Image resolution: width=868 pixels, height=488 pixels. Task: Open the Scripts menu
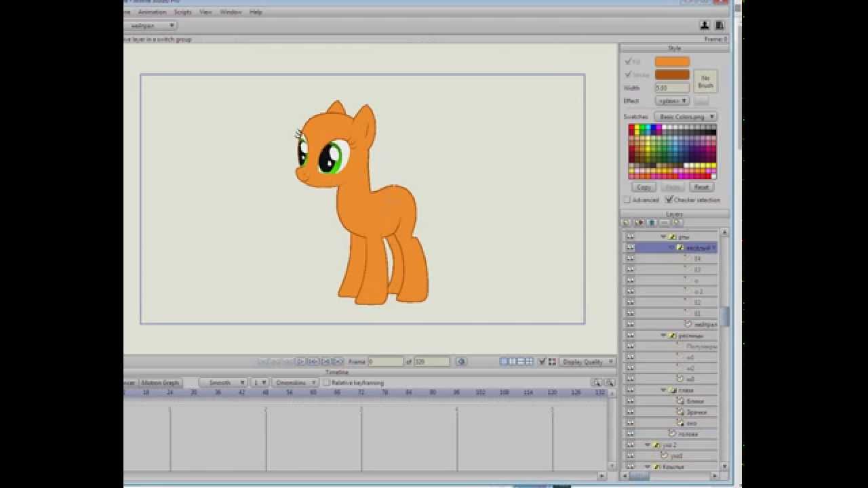click(x=182, y=12)
